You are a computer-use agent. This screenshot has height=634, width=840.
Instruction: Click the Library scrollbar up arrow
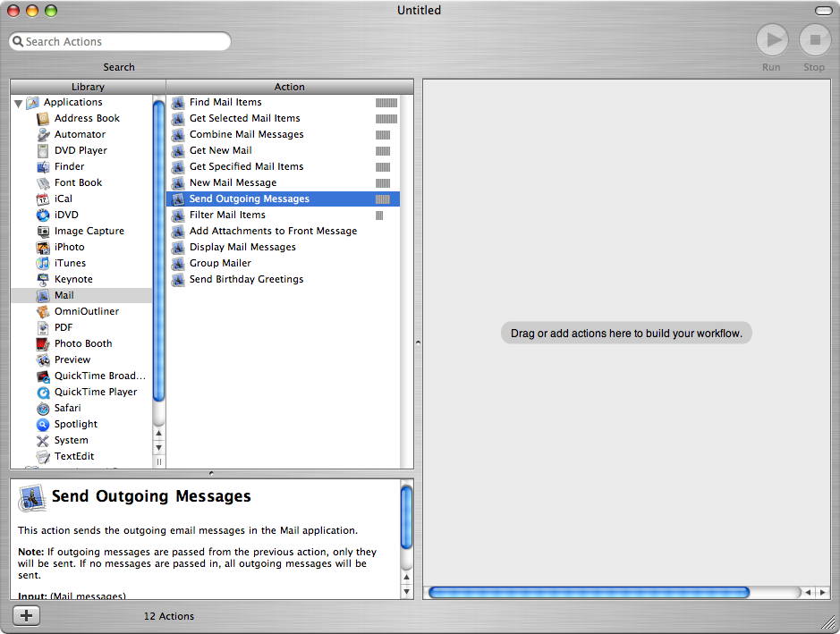point(158,433)
